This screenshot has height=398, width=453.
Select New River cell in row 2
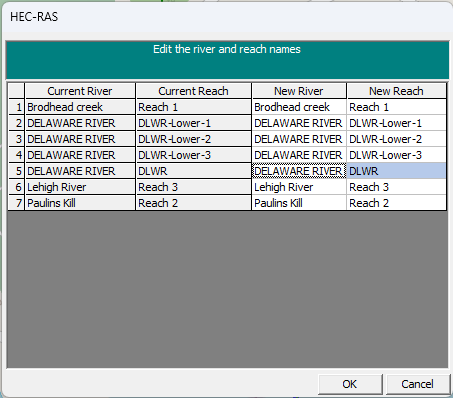299,123
